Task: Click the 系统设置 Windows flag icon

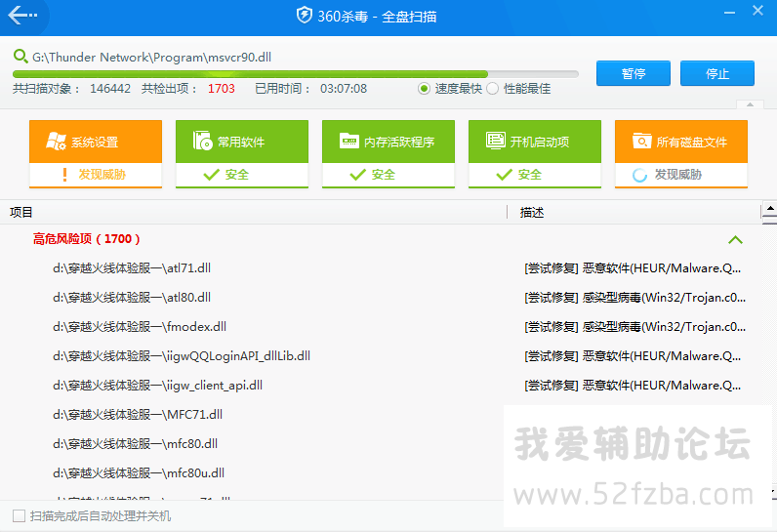Action: click(56, 142)
